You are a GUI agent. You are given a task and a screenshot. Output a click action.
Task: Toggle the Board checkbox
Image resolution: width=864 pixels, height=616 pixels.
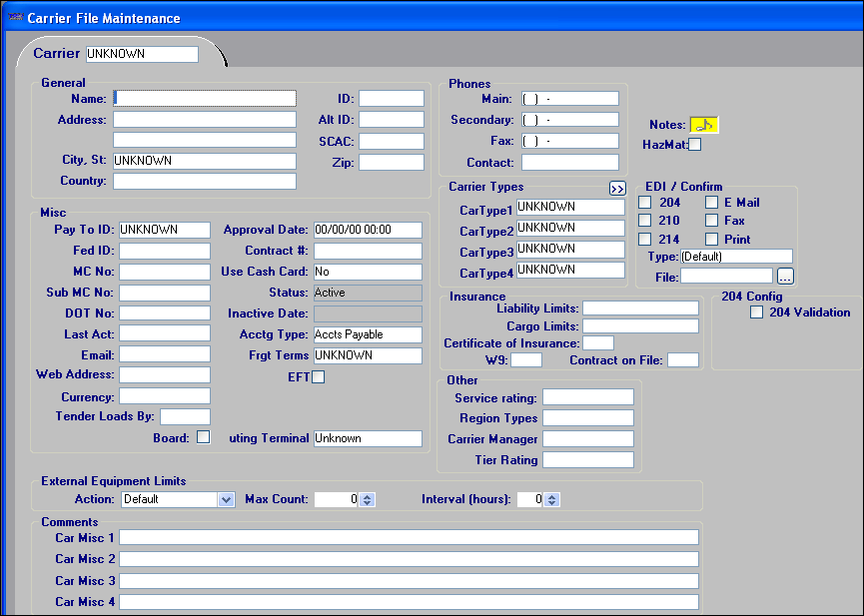[x=204, y=436]
